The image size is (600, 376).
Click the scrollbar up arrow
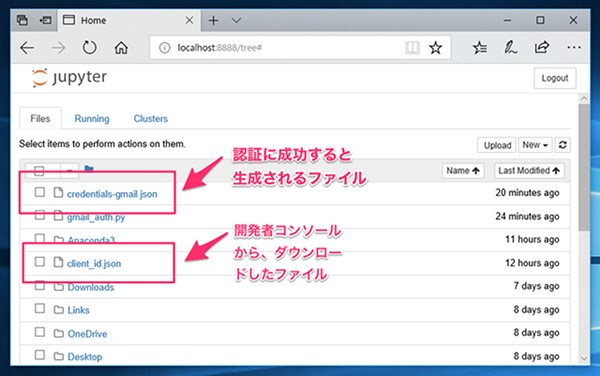click(584, 98)
